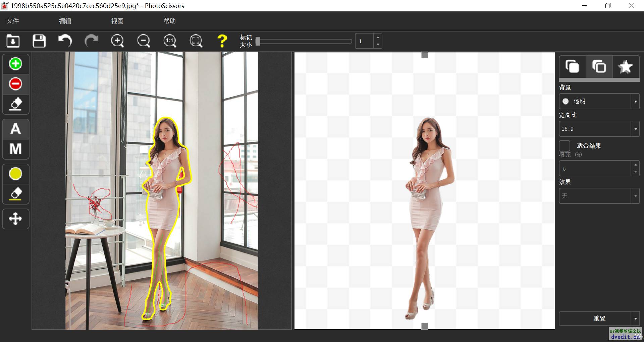Click the 重置 button

pyautogui.click(x=595, y=319)
